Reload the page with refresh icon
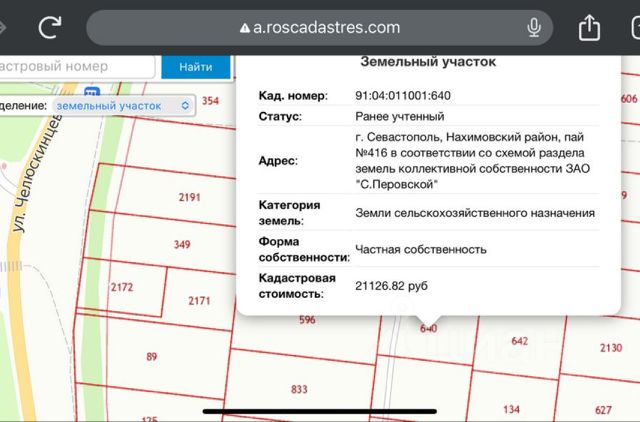The image size is (640, 422). [x=50, y=27]
